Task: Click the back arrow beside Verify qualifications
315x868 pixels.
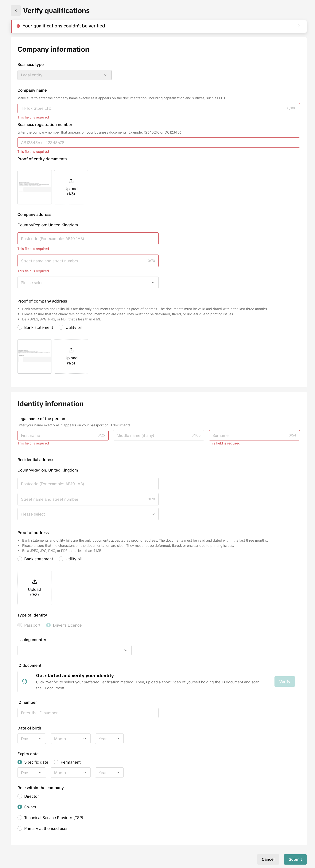Action: 15,10
